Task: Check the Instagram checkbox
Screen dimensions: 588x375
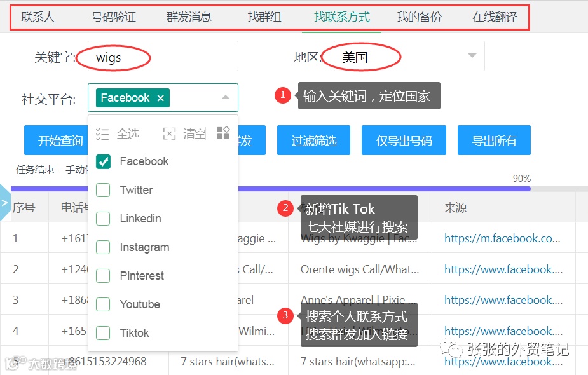Action: point(103,247)
